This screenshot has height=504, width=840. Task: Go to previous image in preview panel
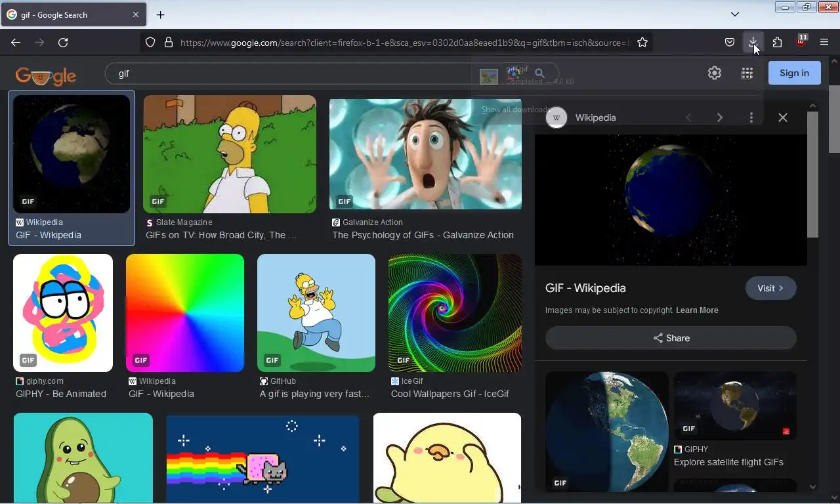[x=688, y=117]
